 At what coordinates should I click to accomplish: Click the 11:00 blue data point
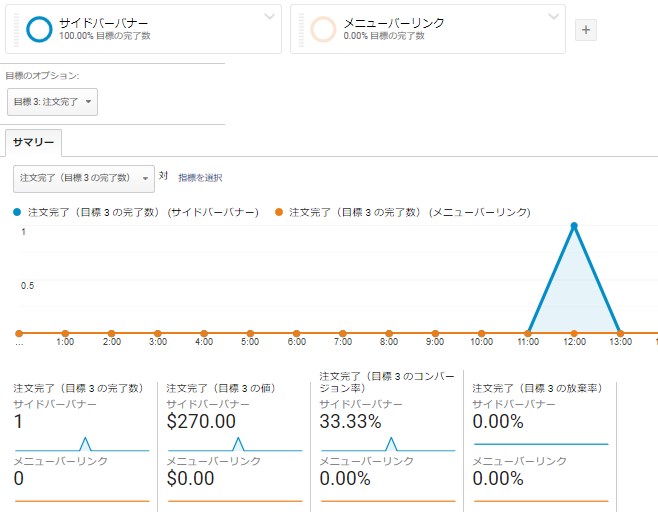click(528, 333)
